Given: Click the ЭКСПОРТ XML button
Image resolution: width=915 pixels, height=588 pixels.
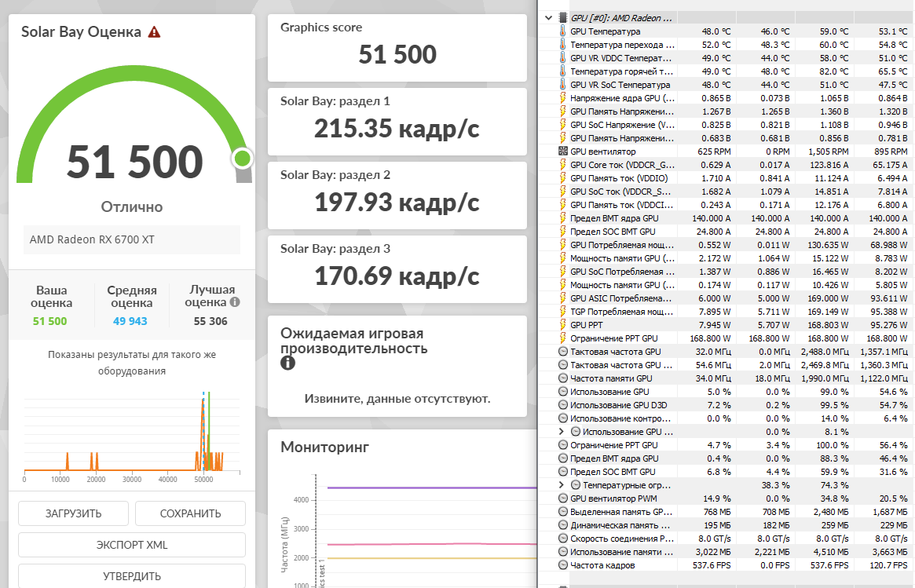Looking at the screenshot, I should coord(132,545).
